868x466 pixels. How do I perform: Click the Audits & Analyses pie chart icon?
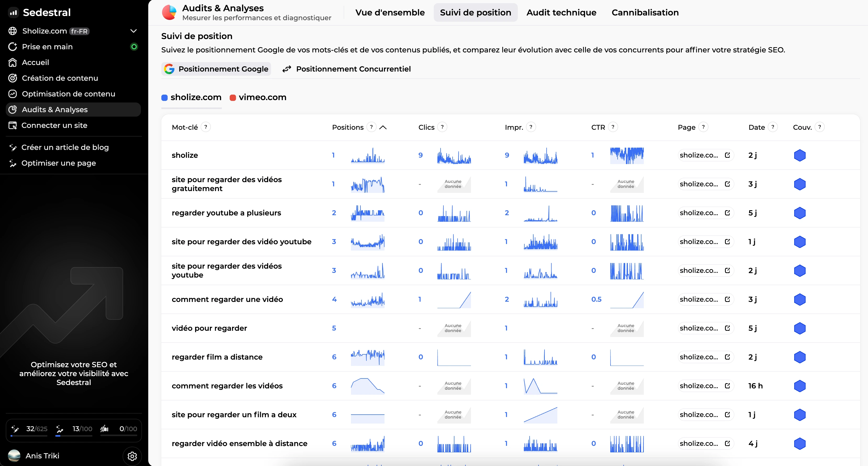click(x=169, y=13)
